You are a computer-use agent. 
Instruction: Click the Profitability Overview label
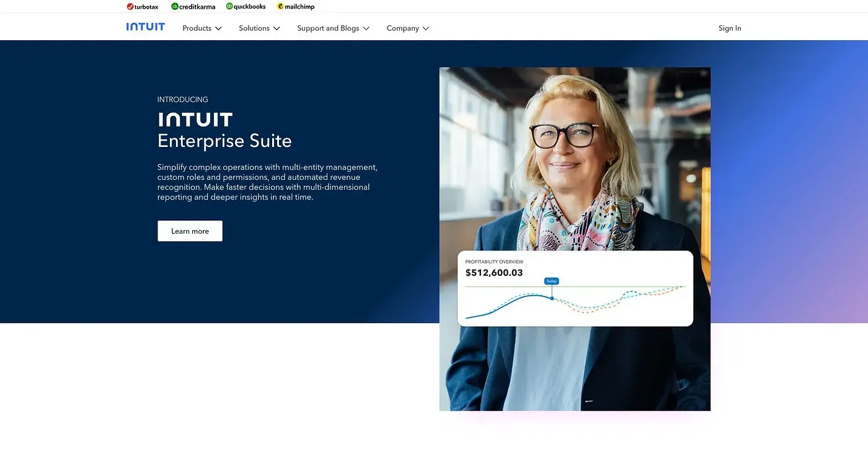click(x=494, y=262)
